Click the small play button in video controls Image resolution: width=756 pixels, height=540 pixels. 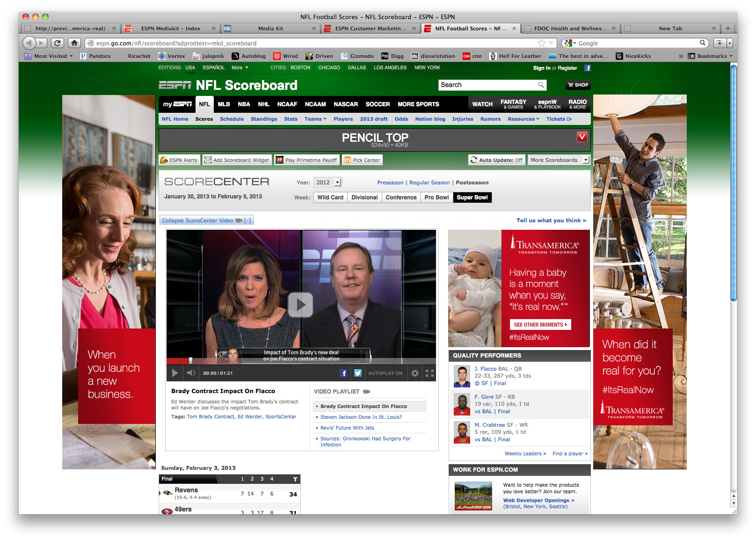pos(175,373)
